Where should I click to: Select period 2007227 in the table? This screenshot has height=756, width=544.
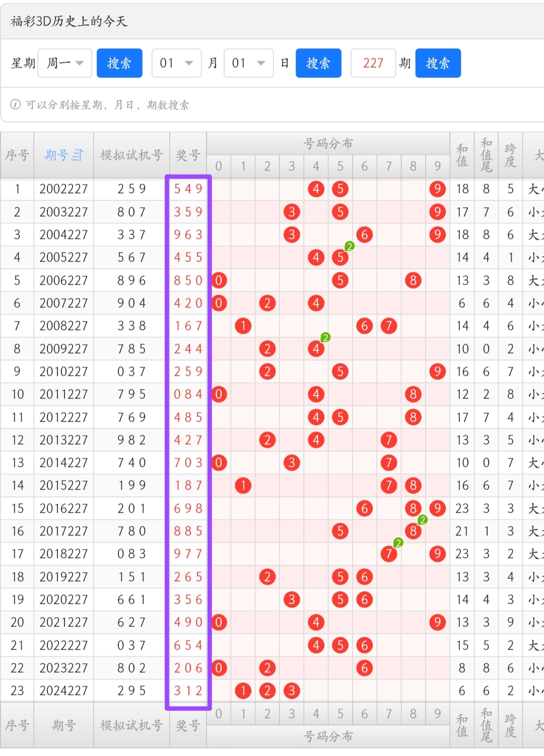click(x=63, y=303)
